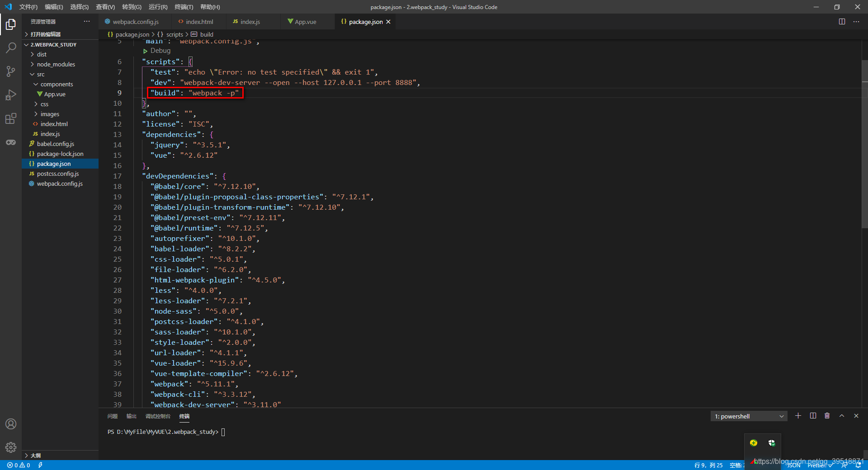
Task: Click the feedback person icon in status bar
Action: coord(844,465)
